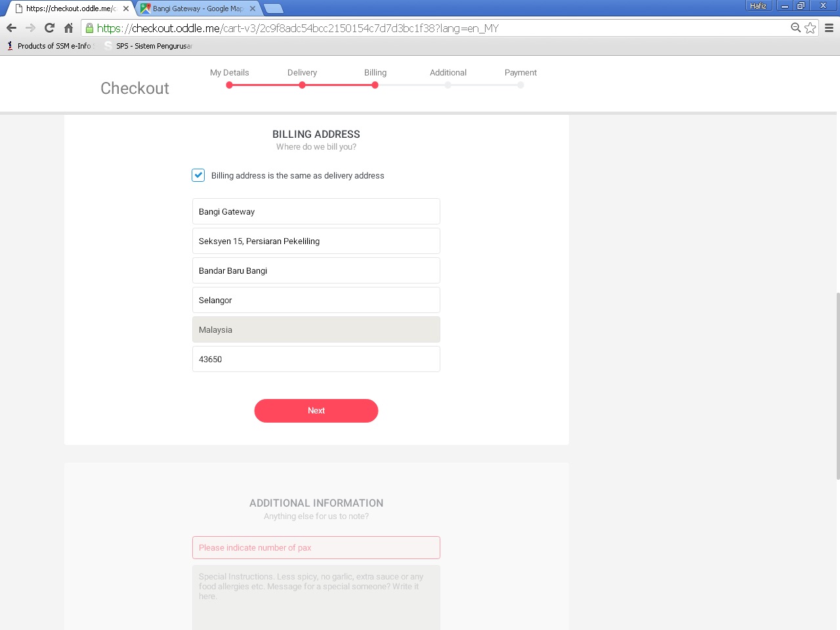Screen dimensions: 840x630
Task: Bookmark page with star icon
Action: 810,28
